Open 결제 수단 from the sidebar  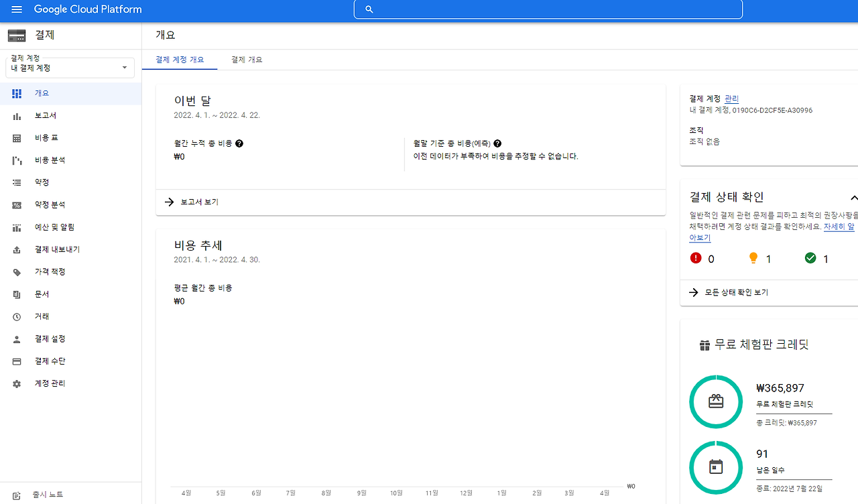pos(16,361)
